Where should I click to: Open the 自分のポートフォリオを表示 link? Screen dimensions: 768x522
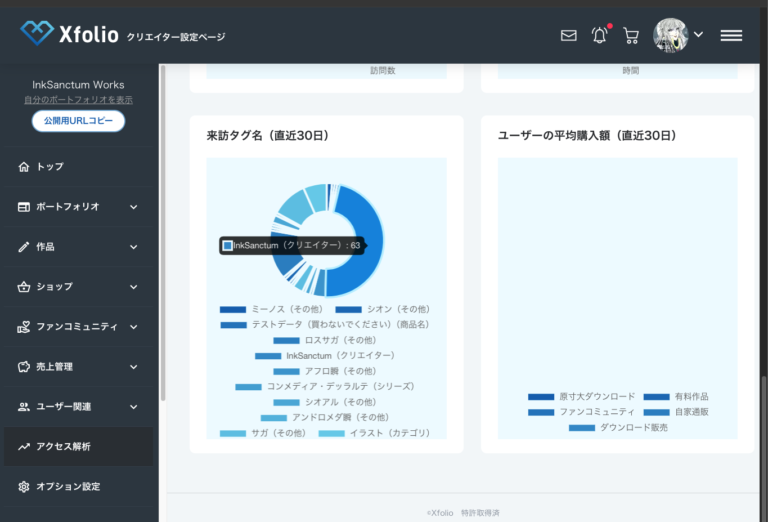(78, 100)
